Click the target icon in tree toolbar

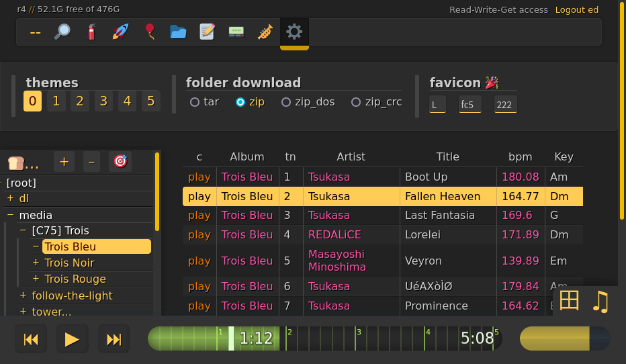coord(120,161)
